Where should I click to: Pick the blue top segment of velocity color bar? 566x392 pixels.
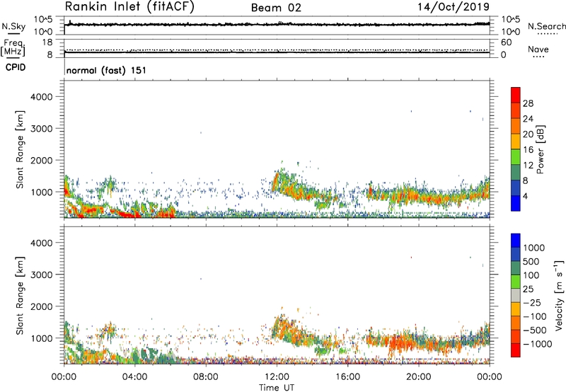point(516,241)
